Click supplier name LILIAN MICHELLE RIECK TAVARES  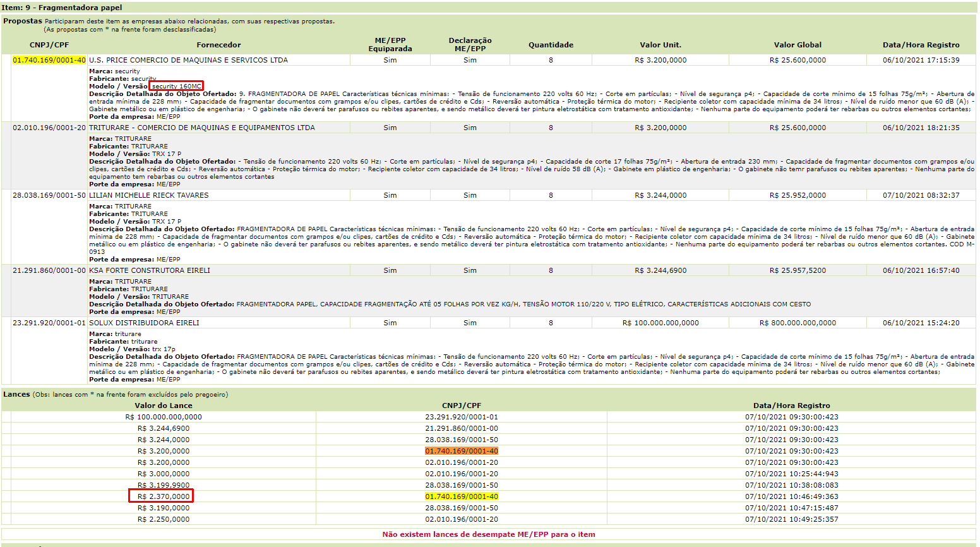[x=148, y=195]
